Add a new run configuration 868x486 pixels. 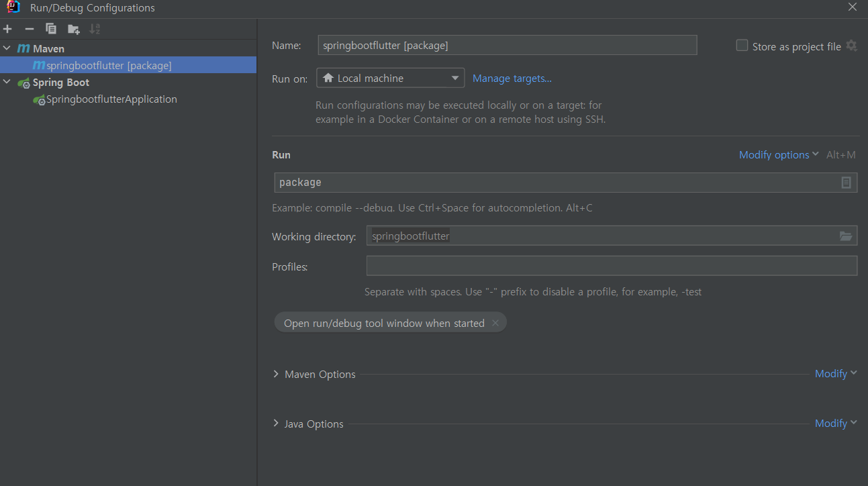point(7,29)
